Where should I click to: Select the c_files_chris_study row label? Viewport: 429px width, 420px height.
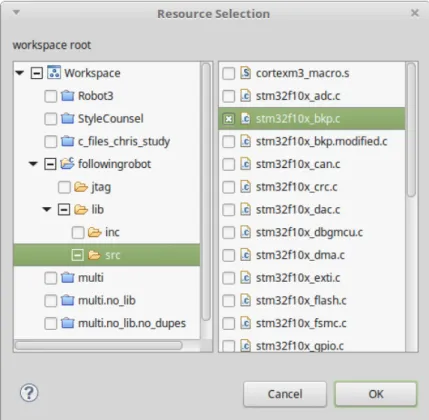click(x=124, y=141)
